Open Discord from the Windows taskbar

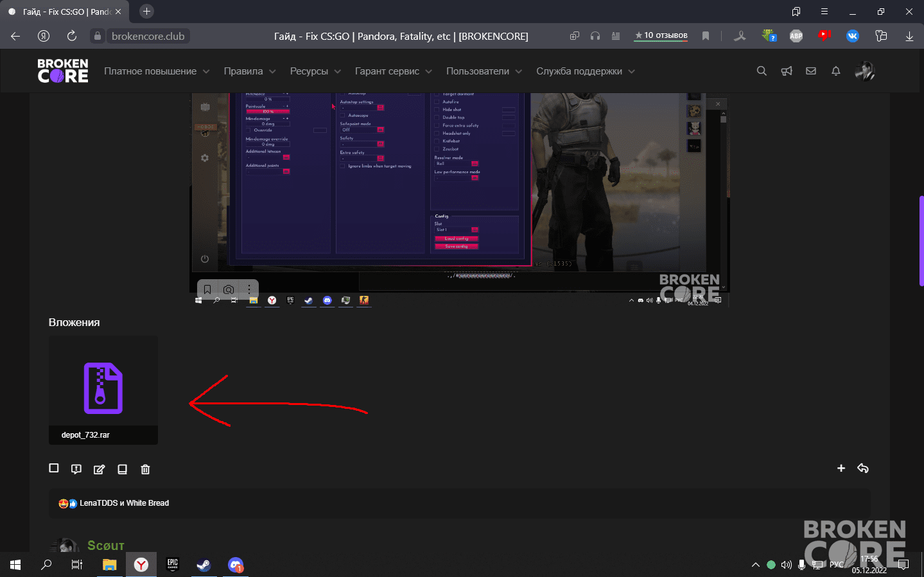235,565
